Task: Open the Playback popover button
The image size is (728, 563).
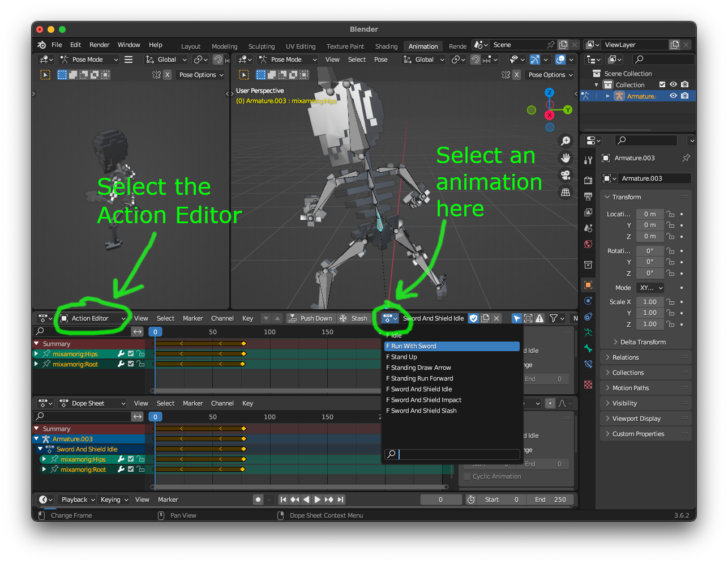Action: point(78,500)
